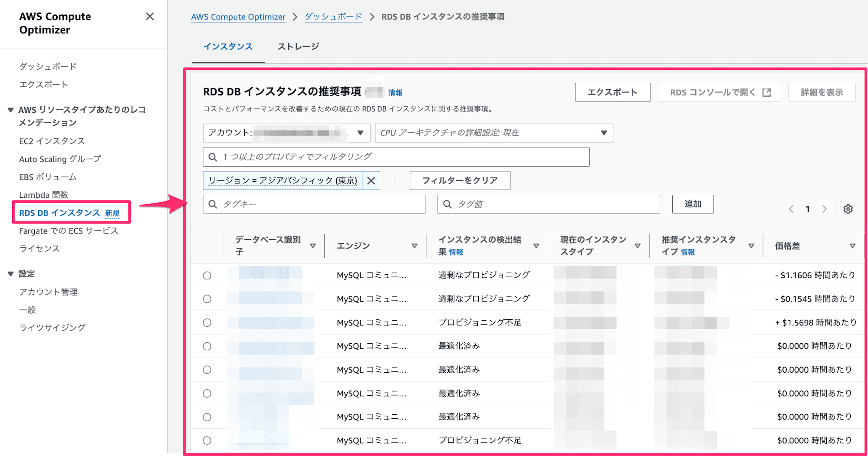The width and height of the screenshot is (868, 456).
Task: Click the 詳細を表示 button
Action: [822, 92]
